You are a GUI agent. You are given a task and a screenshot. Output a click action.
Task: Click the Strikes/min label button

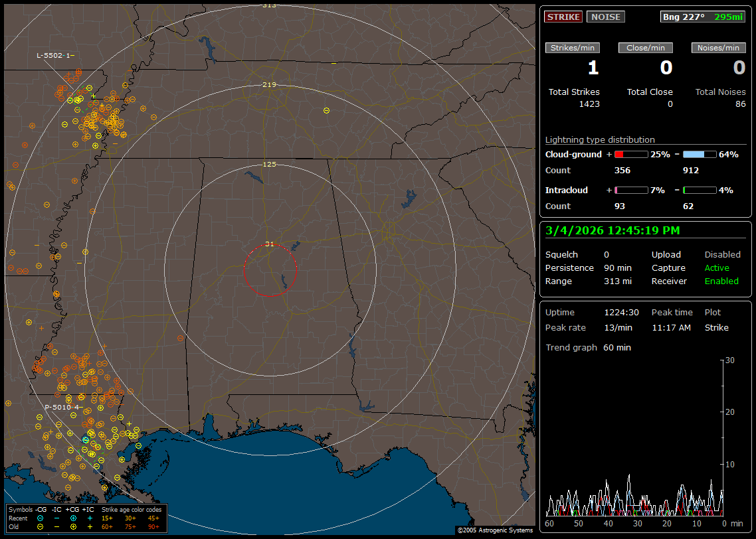573,48
